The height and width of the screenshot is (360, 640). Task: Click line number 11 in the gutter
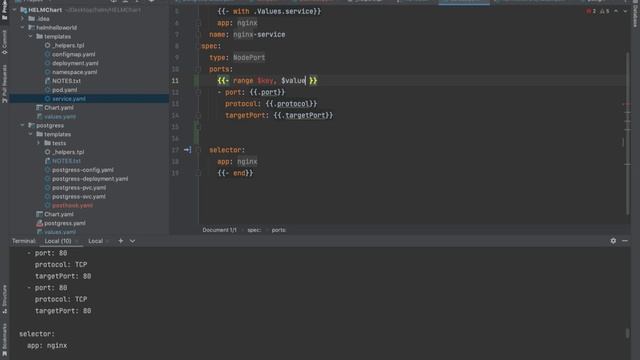175,81
